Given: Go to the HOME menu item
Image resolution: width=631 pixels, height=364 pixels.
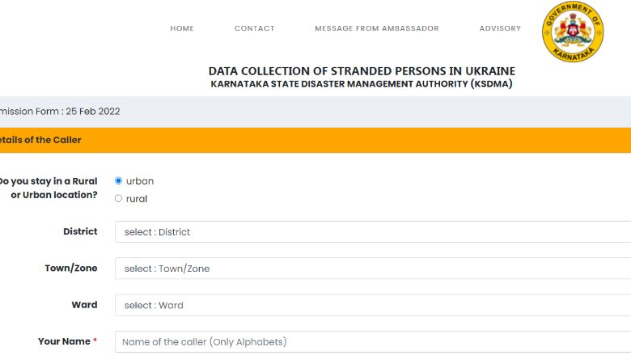Looking at the screenshot, I should (182, 28).
